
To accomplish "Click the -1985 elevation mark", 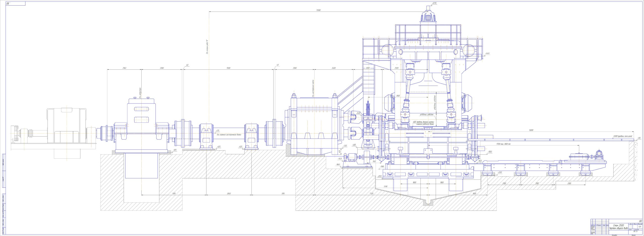I will pyautogui.click(x=382, y=166).
